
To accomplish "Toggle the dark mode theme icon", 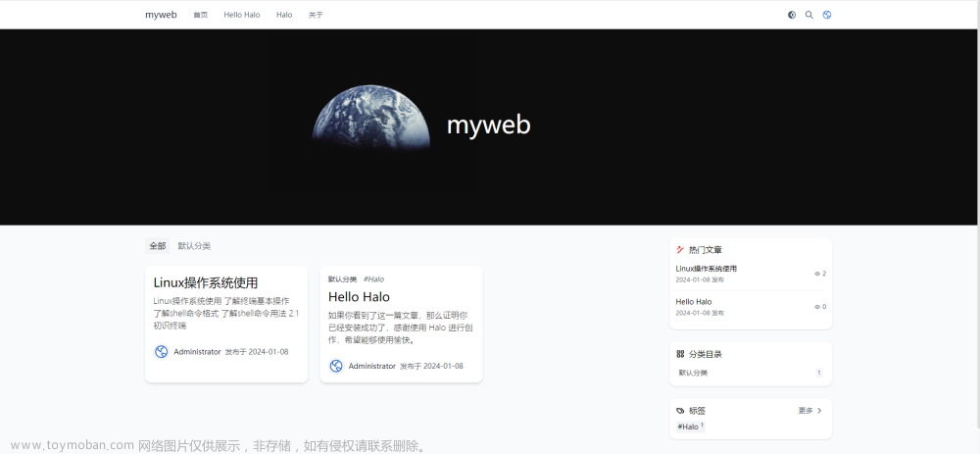I will click(x=792, y=15).
